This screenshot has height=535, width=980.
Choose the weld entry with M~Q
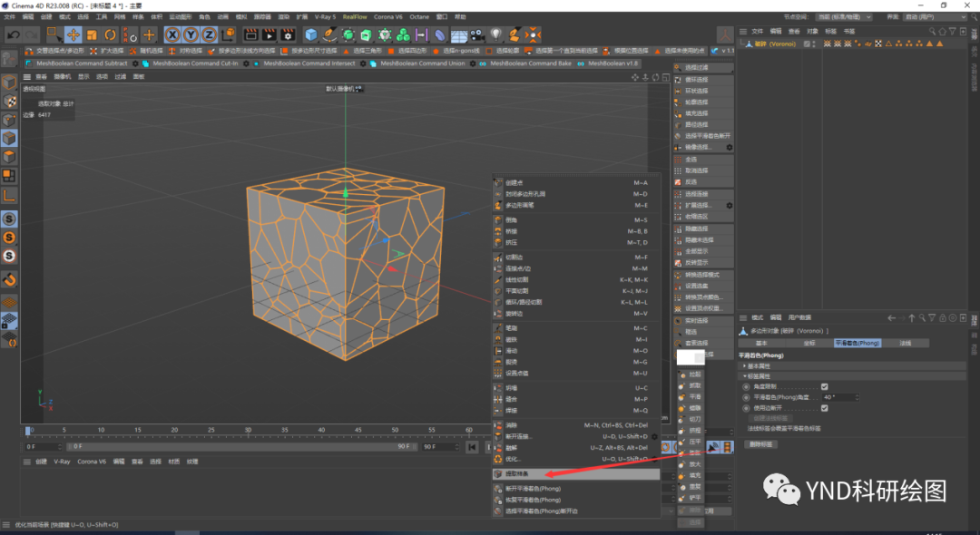point(575,410)
